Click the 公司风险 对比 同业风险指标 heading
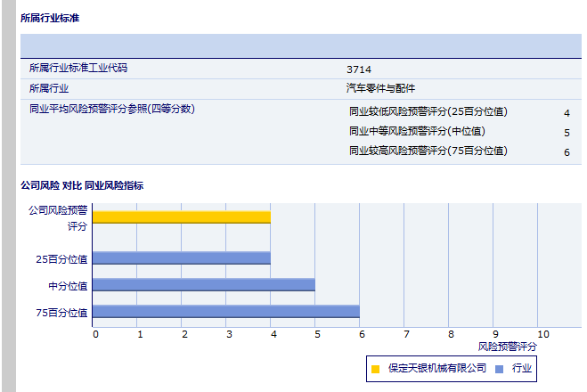The height and width of the screenshot is (392, 587). 82,185
